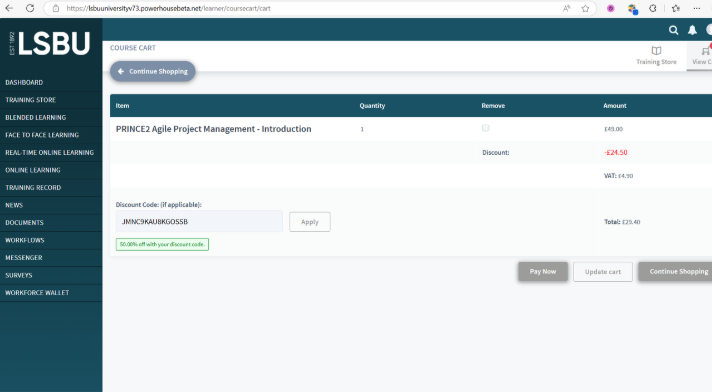Open the browser extensions puzzle icon
The height and width of the screenshot is (392, 712).
click(x=653, y=8)
